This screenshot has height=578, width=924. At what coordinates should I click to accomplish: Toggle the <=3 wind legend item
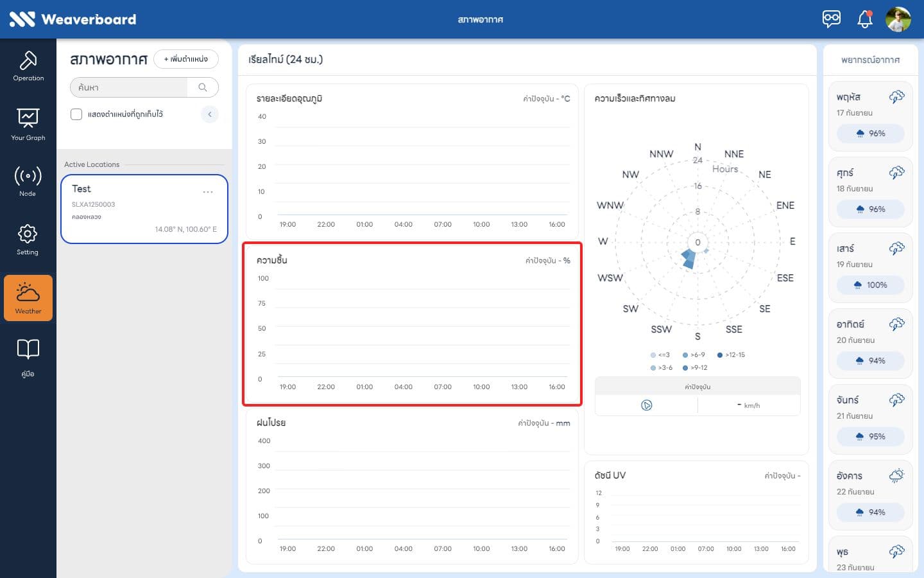click(x=660, y=355)
